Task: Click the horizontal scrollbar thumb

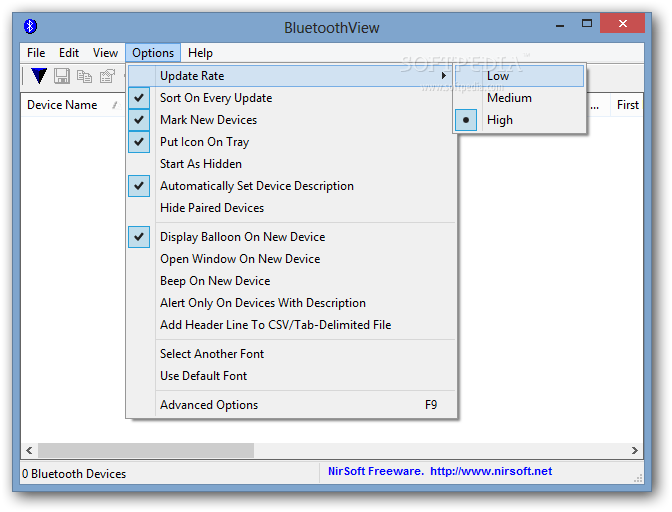Action: [146, 450]
